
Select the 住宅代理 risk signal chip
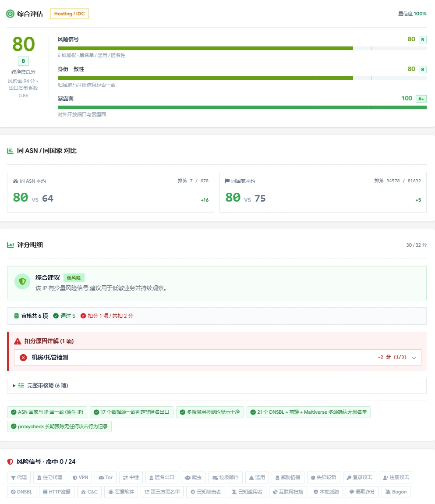point(50,478)
